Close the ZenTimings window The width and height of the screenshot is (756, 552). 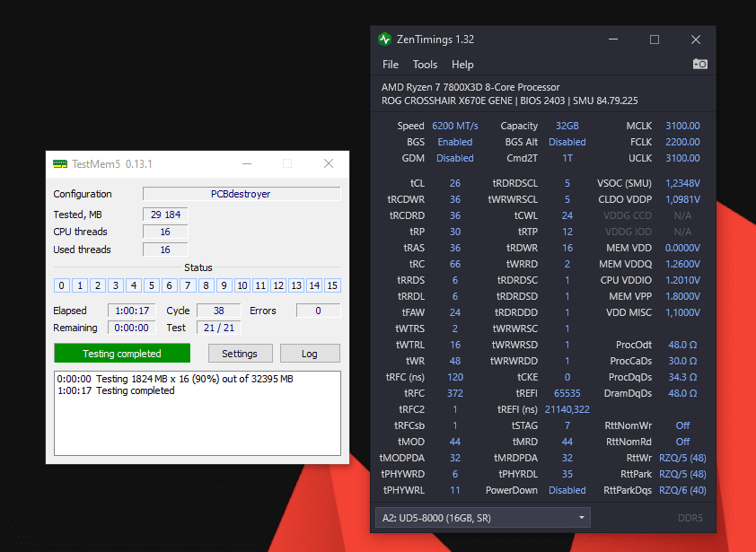pos(695,39)
